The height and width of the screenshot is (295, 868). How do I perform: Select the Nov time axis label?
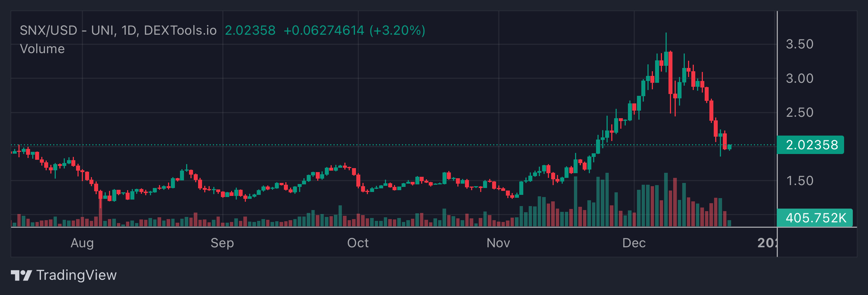coord(498,243)
